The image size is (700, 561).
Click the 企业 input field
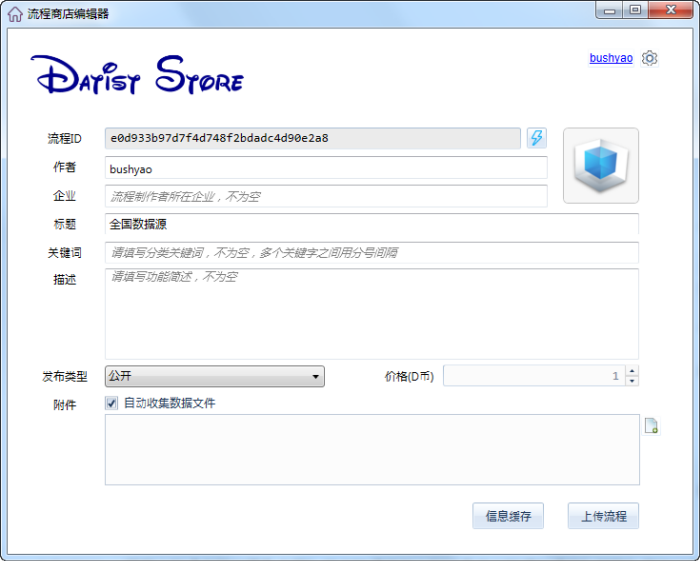[326, 196]
